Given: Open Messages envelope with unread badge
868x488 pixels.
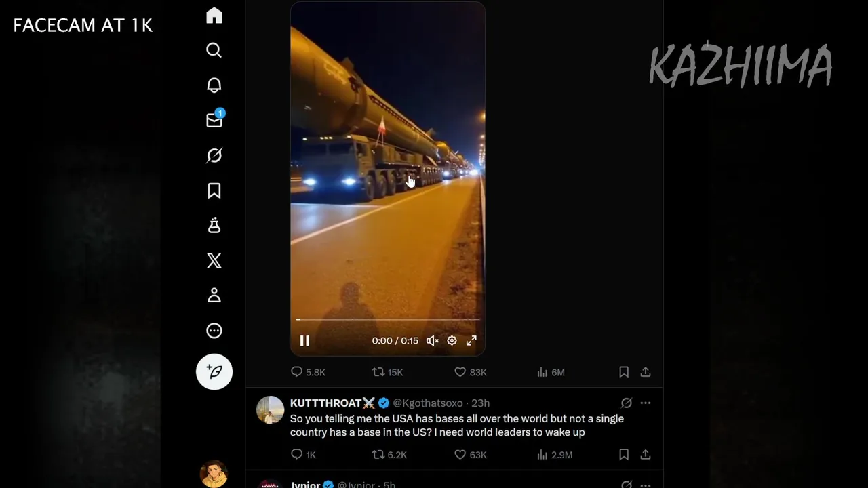Looking at the screenshot, I should [x=215, y=119].
